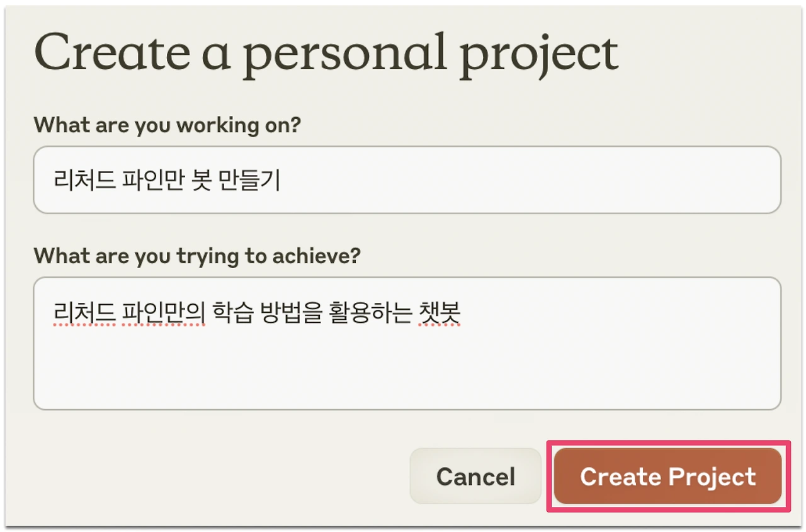This screenshot has width=806, height=532.
Task: Click the word "방법을" in the description
Action: [292, 313]
